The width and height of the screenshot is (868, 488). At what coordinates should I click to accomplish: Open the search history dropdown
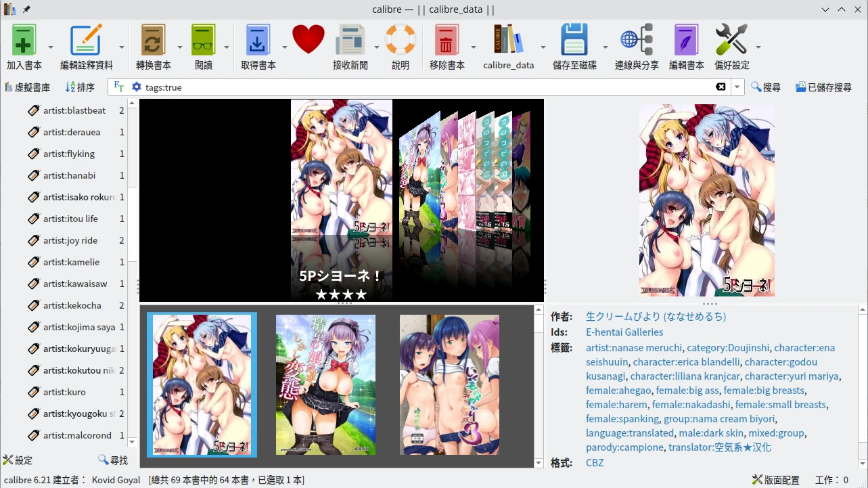[x=737, y=87]
